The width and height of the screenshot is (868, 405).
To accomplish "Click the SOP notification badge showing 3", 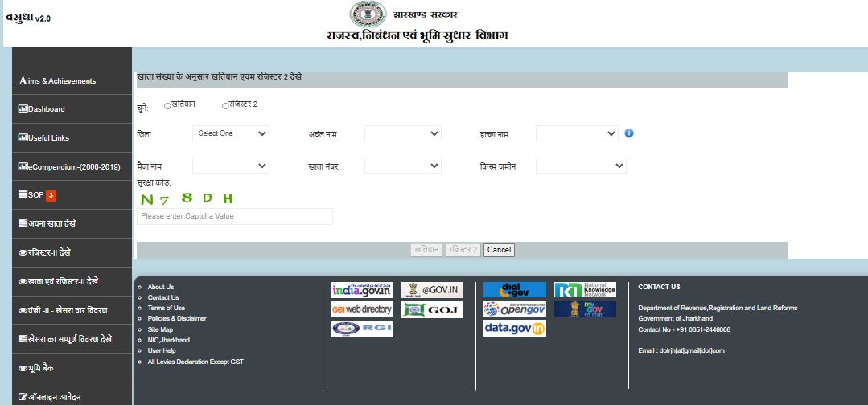I will [51, 195].
